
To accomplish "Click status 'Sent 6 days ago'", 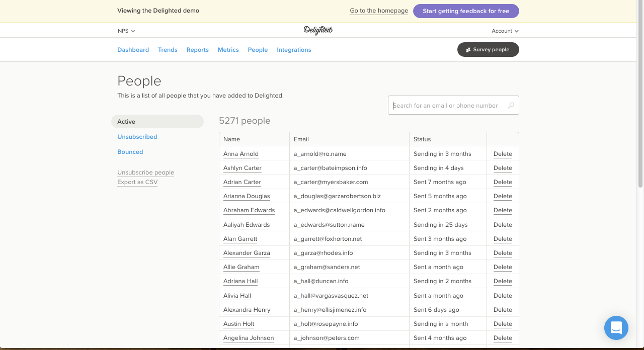I will tap(436, 310).
